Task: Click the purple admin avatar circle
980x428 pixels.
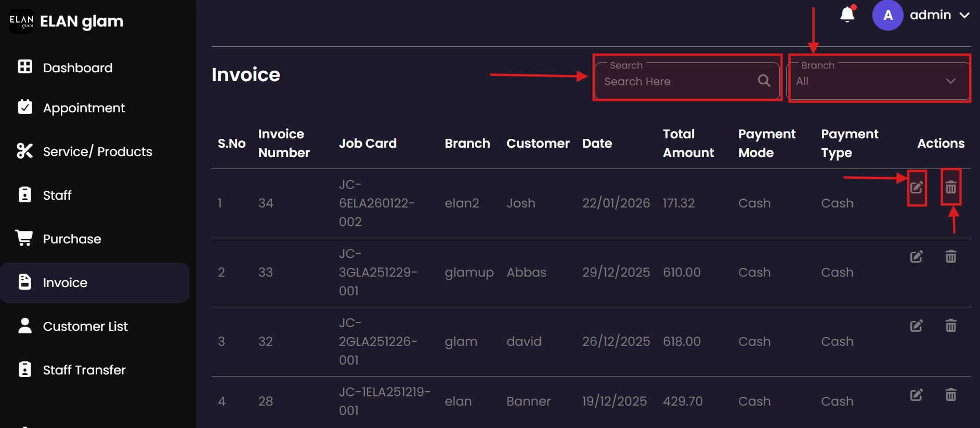Action: pyautogui.click(x=887, y=15)
